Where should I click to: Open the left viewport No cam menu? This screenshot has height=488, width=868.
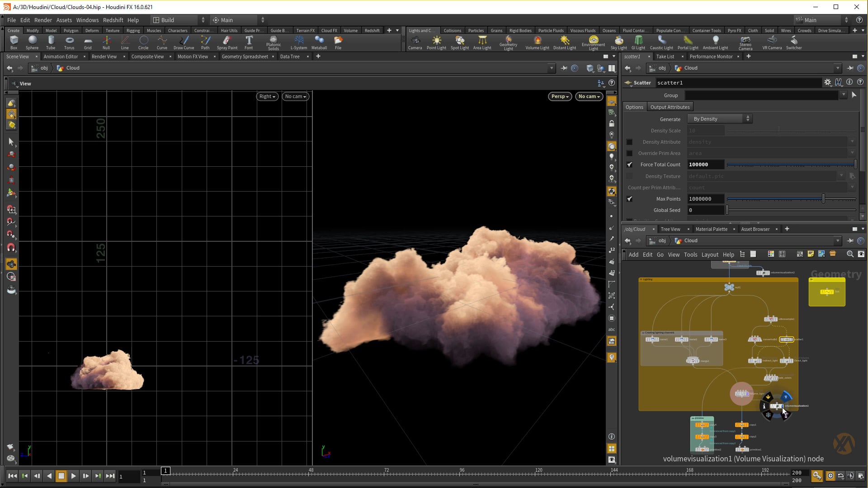click(295, 96)
